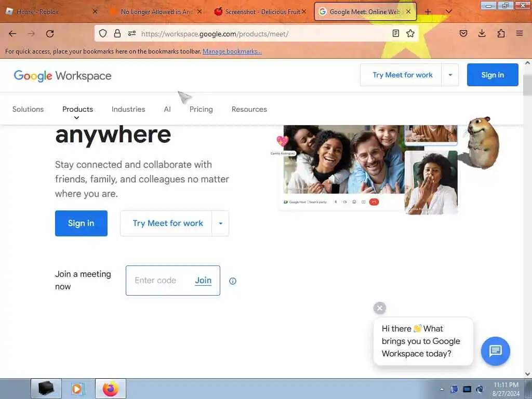Image resolution: width=532 pixels, height=399 pixels.
Task: Open the extensions puzzle icon
Action: tap(501, 33)
